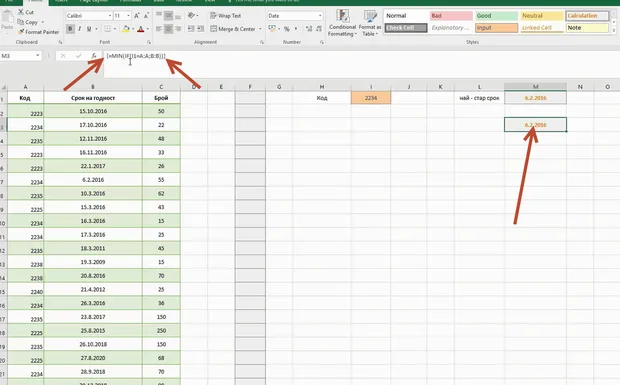620x385 pixels.
Task: Apply the Bad cell style
Action: tap(451, 16)
